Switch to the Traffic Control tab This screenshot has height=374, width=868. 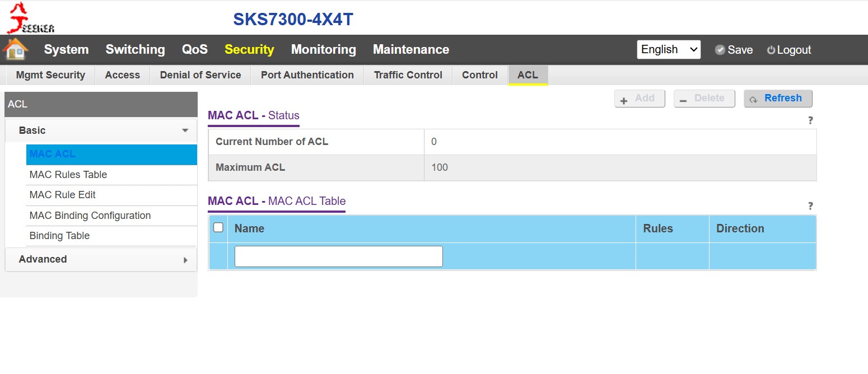tap(408, 75)
